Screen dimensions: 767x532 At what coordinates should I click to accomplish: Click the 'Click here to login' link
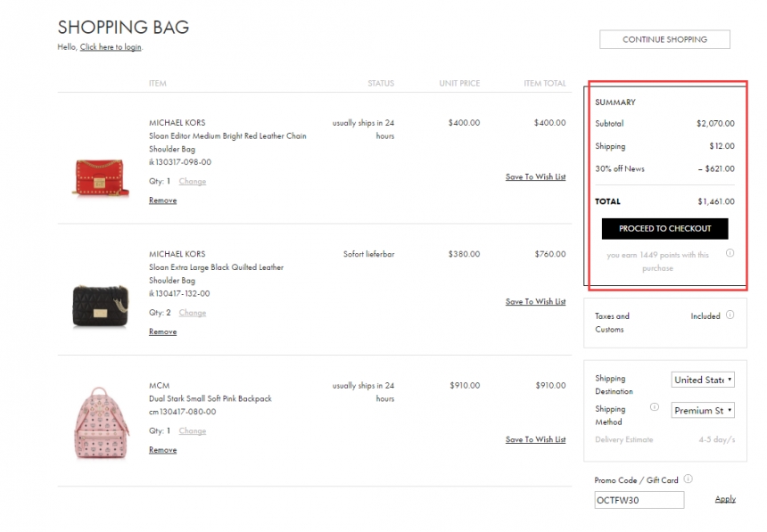[111, 47]
